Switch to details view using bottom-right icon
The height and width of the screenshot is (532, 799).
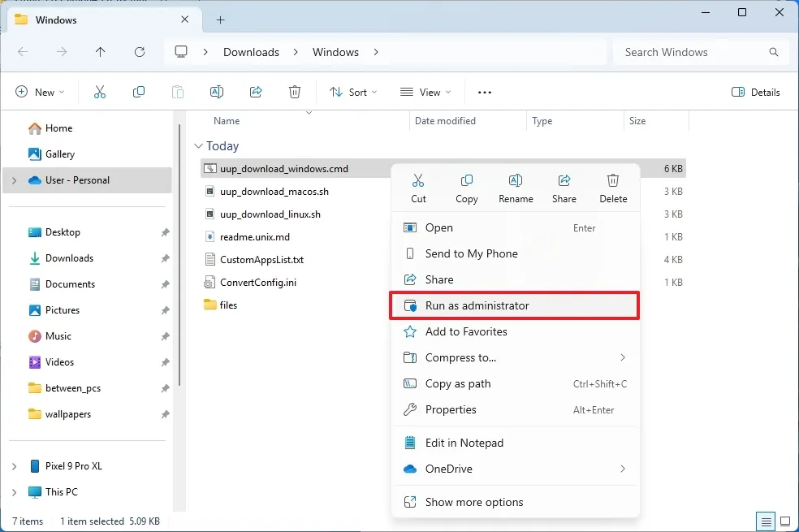[764, 521]
